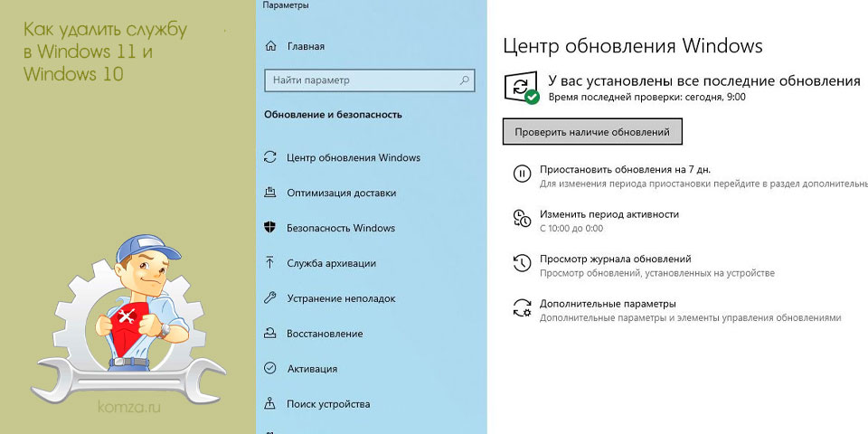Viewport: 868px width, 434px height.
Task: Click the Home house icon
Action: click(270, 46)
